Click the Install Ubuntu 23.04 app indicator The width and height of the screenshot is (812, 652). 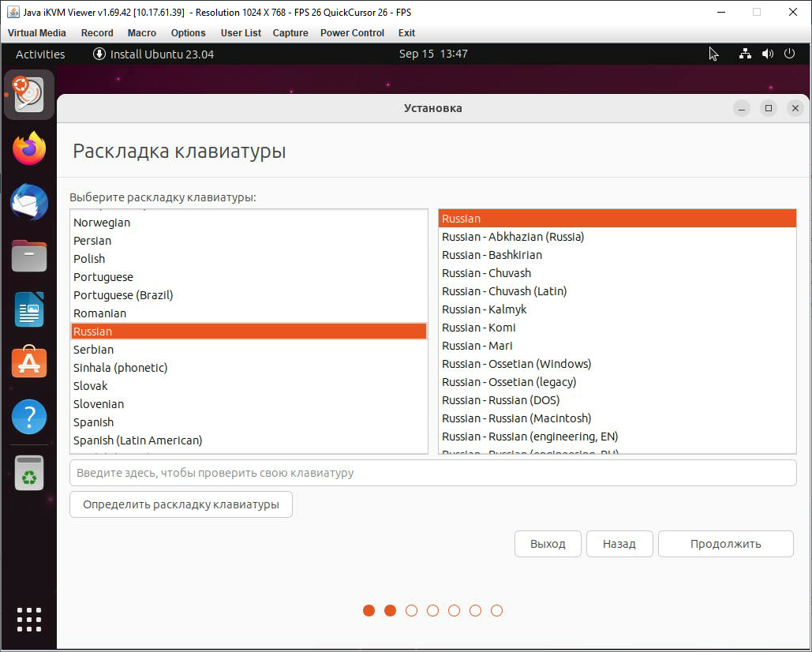pyautogui.click(x=153, y=54)
